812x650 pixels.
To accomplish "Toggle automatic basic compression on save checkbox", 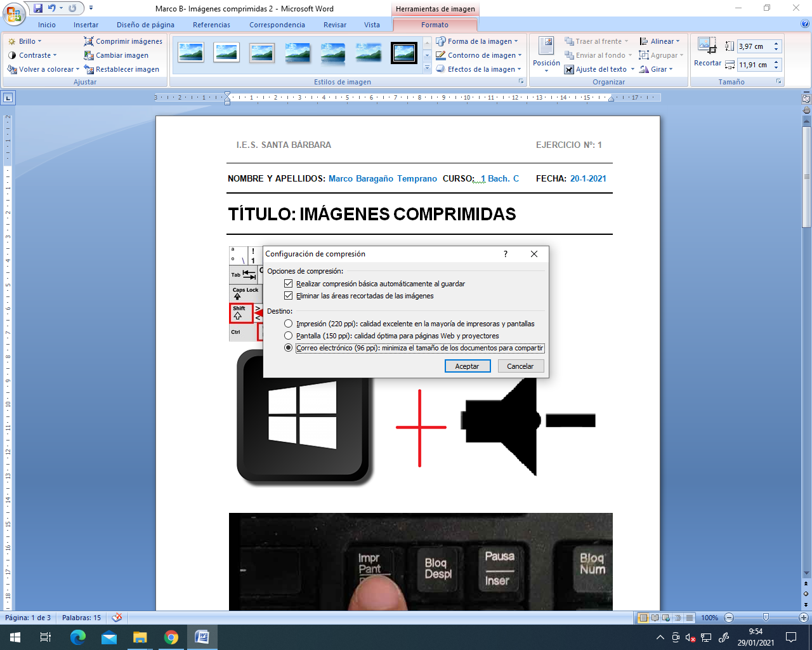I will (x=289, y=284).
